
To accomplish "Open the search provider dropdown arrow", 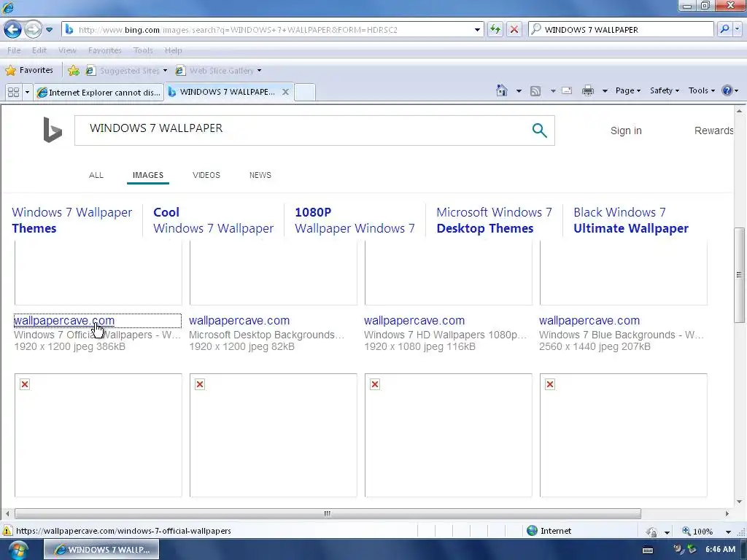I will (737, 29).
